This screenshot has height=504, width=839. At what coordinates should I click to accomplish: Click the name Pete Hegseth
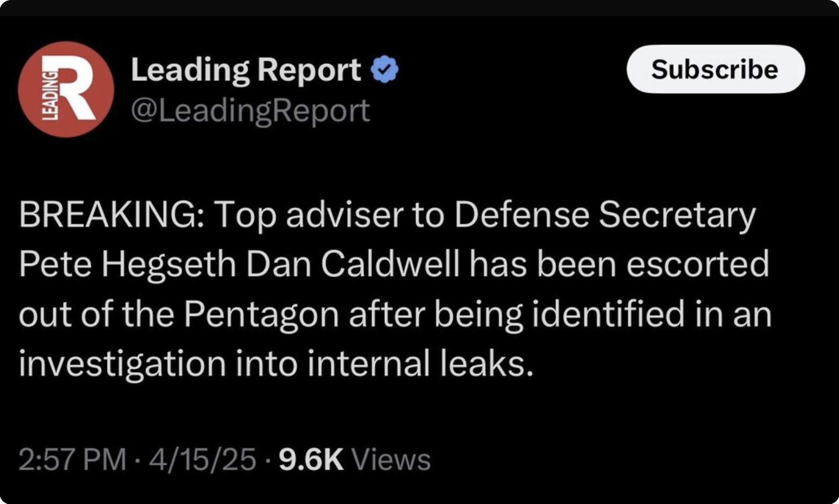click(127, 264)
